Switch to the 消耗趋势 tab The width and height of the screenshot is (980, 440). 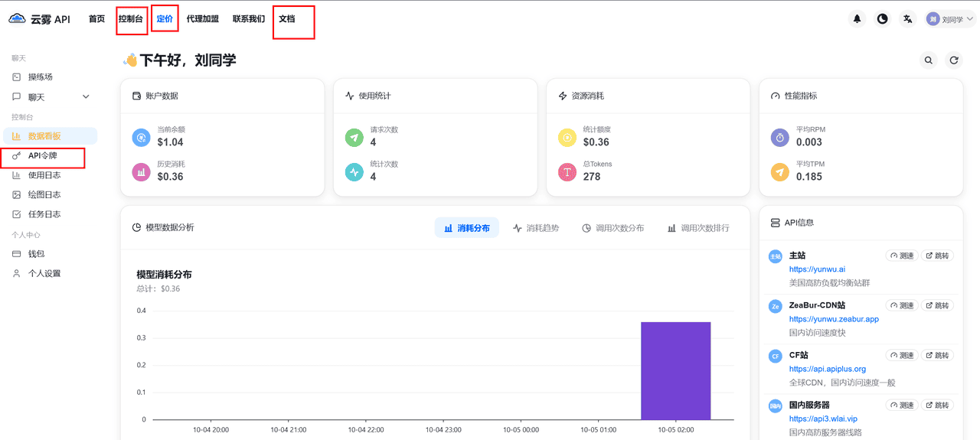click(x=536, y=228)
